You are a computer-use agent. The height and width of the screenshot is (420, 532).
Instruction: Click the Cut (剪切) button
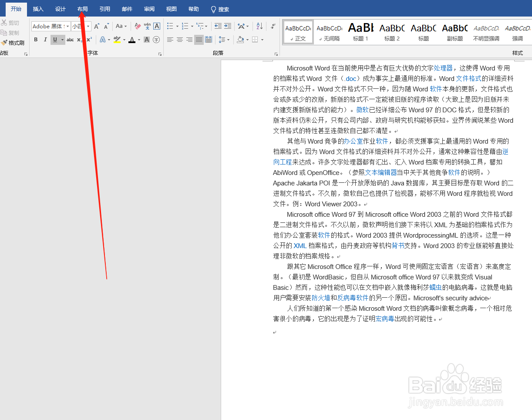[x=10, y=23]
